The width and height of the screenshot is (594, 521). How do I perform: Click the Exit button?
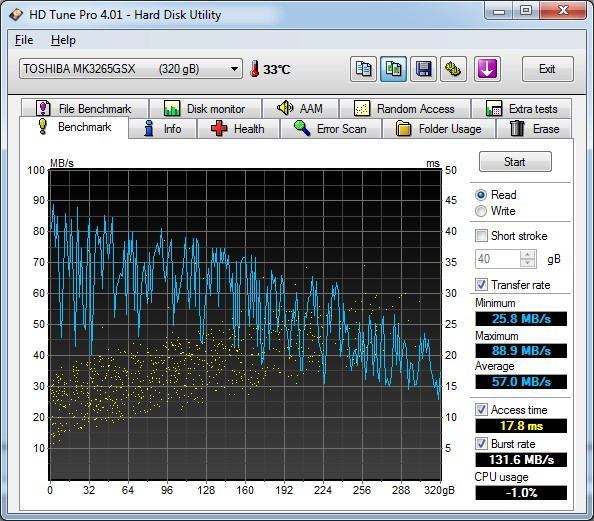[x=547, y=69]
